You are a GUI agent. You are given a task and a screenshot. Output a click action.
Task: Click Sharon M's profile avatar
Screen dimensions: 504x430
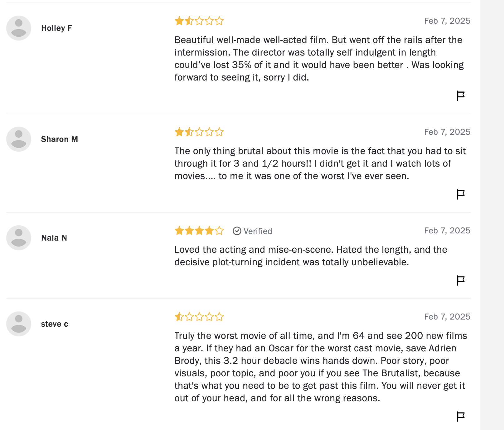tap(19, 139)
